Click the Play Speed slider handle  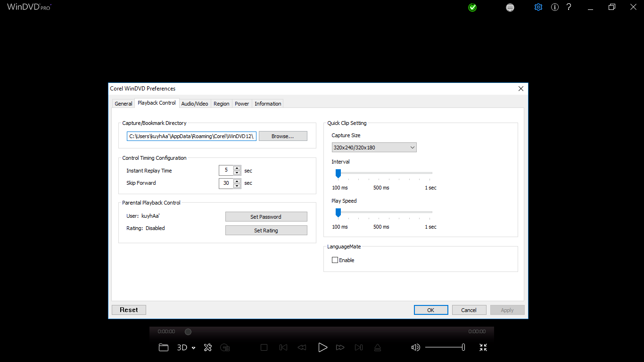point(338,213)
